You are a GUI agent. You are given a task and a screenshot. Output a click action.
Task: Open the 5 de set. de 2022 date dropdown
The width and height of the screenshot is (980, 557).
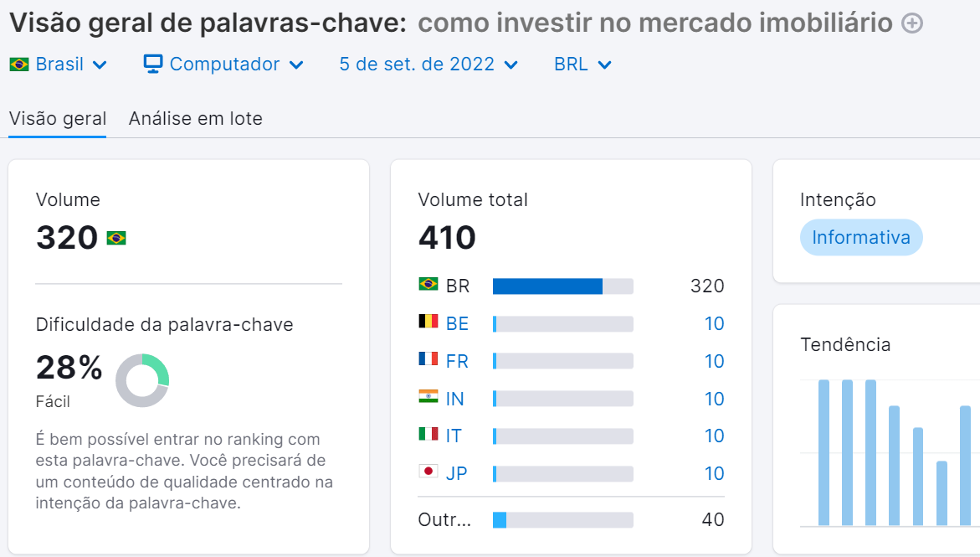pos(427,64)
